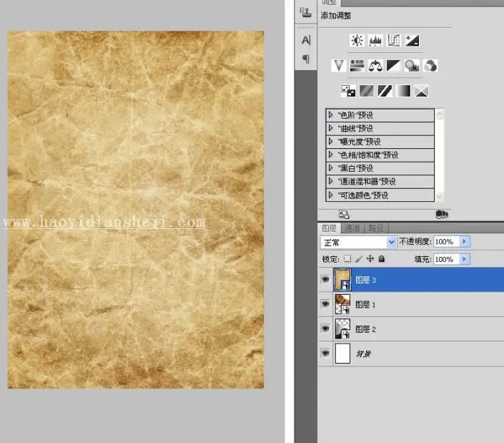Viewport: 504px width, 443px height.
Task: Switch to the 图层 tab
Action: click(329, 228)
